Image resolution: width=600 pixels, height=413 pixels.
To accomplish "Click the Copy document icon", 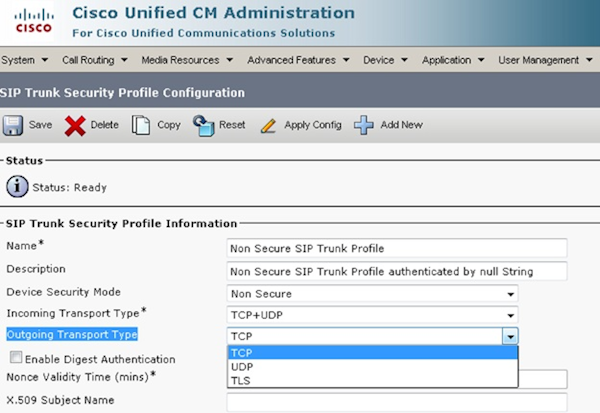I will 142,125.
